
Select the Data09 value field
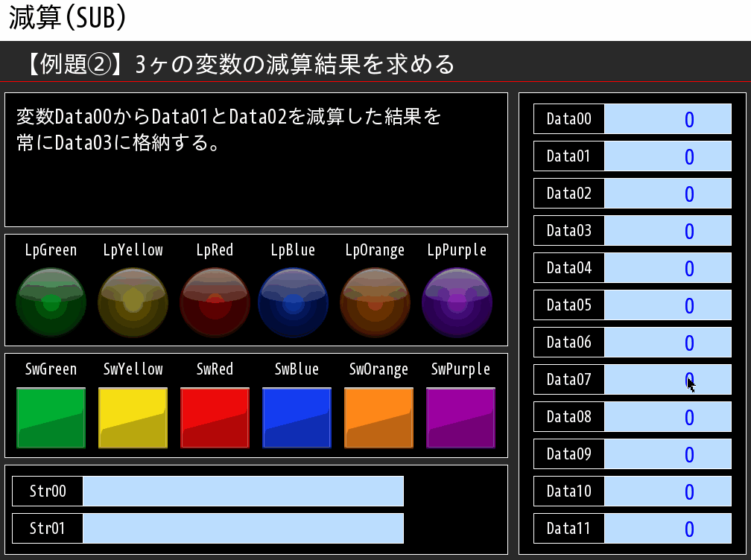coord(668,454)
